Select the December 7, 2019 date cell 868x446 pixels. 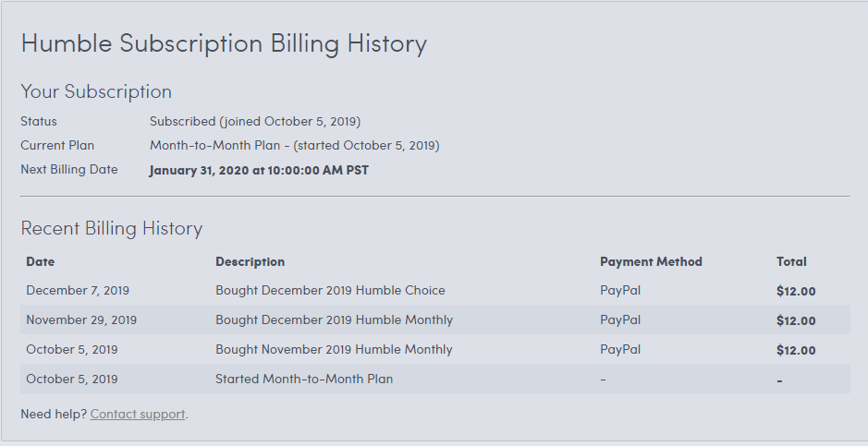pyautogui.click(x=78, y=291)
